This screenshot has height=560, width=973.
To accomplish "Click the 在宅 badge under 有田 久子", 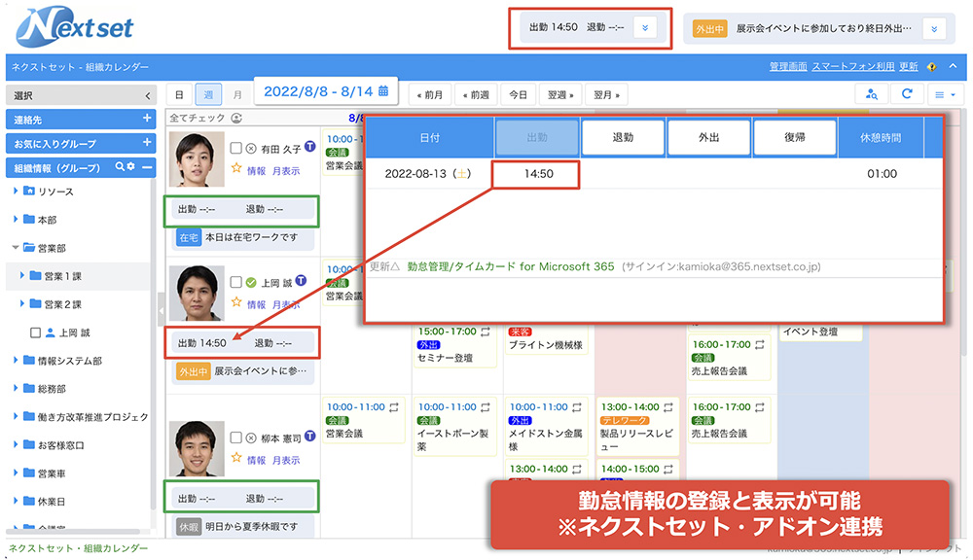I will coord(189,237).
